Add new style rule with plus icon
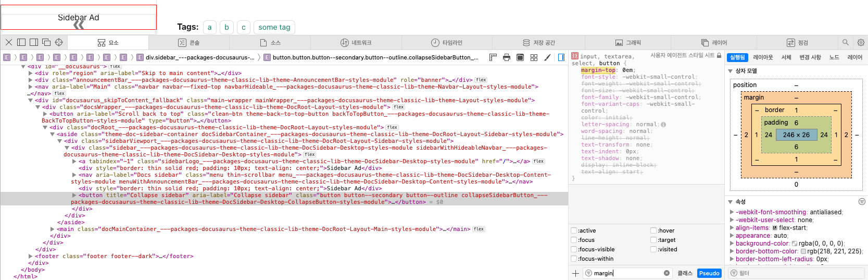868x280 pixels. pyautogui.click(x=575, y=273)
